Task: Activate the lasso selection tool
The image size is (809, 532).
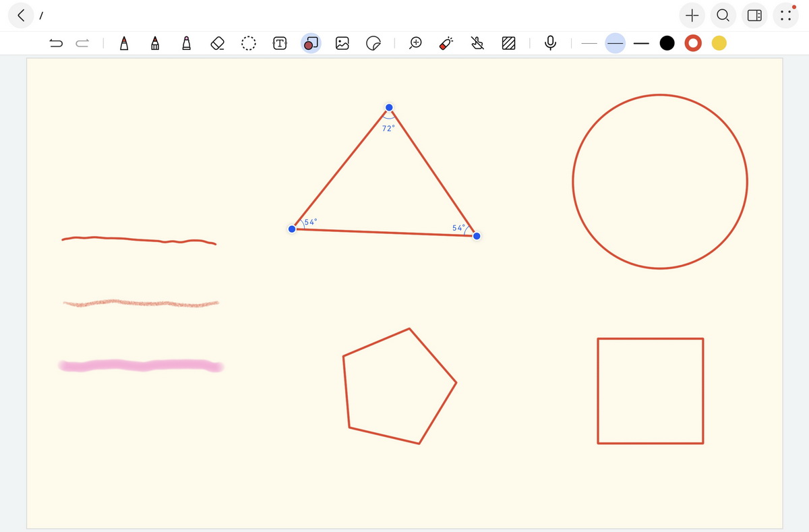Action: pos(248,44)
